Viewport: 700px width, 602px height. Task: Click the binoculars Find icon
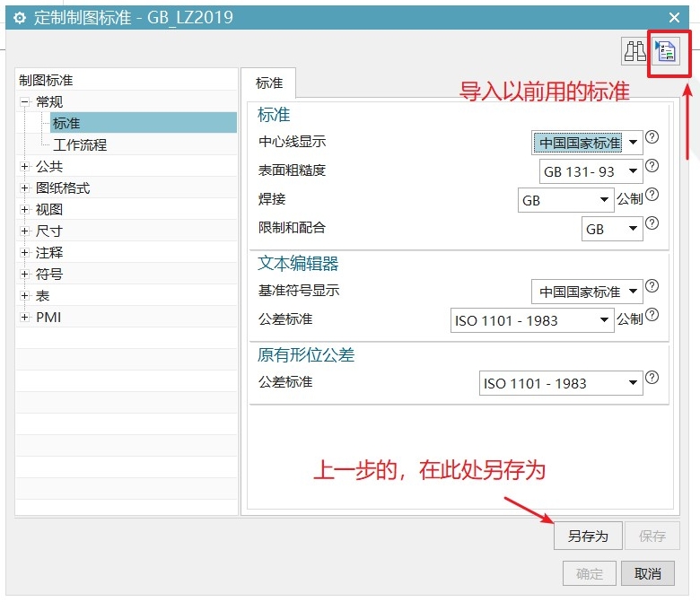click(634, 51)
